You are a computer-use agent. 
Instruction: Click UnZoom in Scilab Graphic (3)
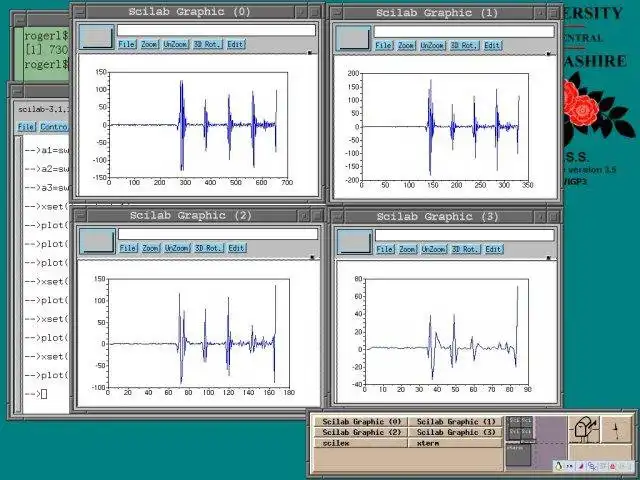[x=434, y=249]
